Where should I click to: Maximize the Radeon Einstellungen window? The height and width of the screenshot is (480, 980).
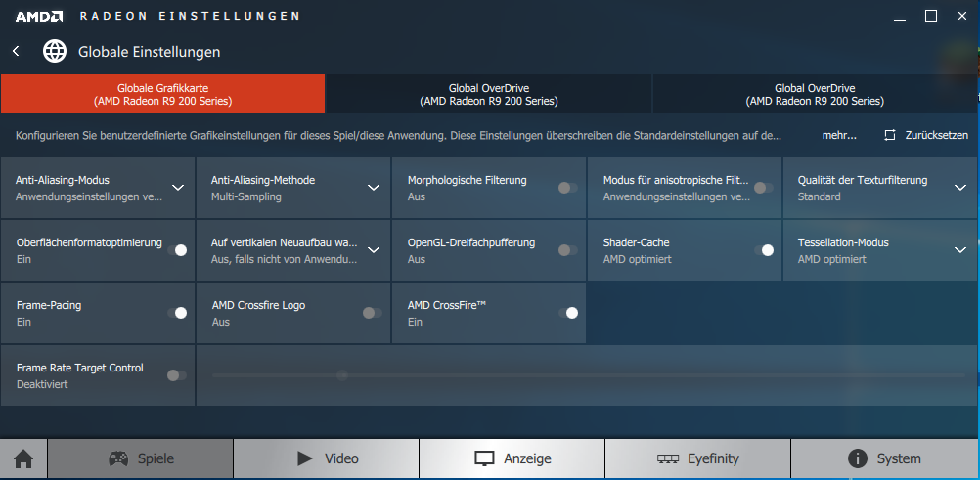(931, 17)
